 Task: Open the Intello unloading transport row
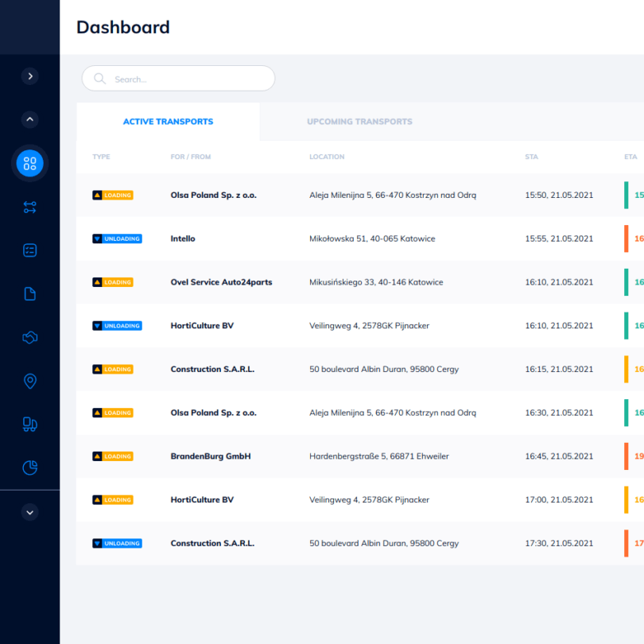tap(360, 239)
